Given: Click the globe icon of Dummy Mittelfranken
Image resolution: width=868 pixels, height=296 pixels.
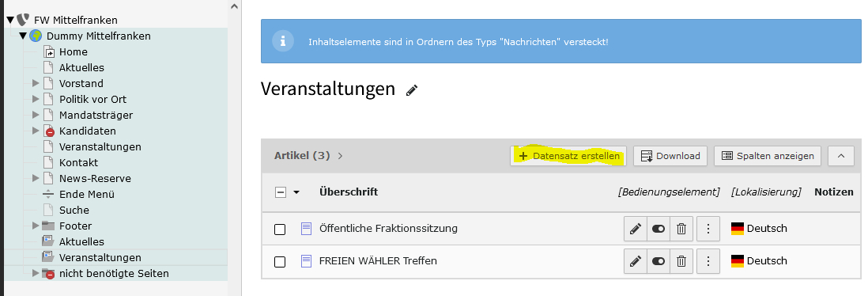Looking at the screenshot, I should click(x=36, y=36).
